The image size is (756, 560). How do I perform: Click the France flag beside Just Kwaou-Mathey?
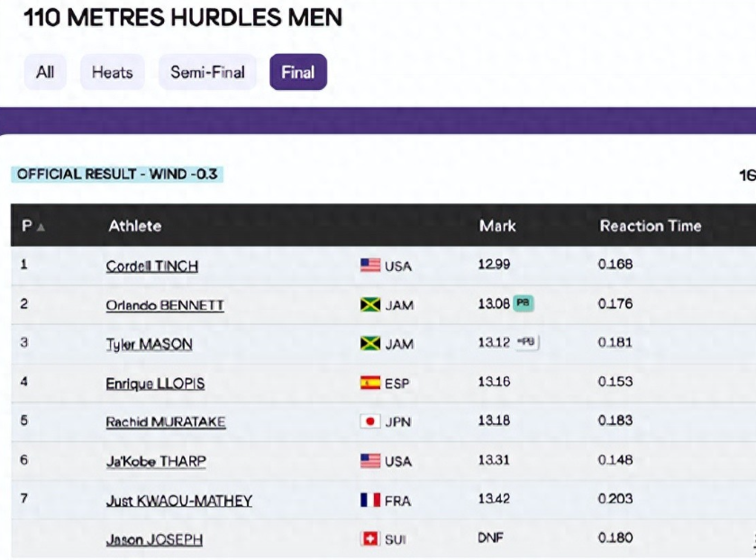click(x=370, y=501)
